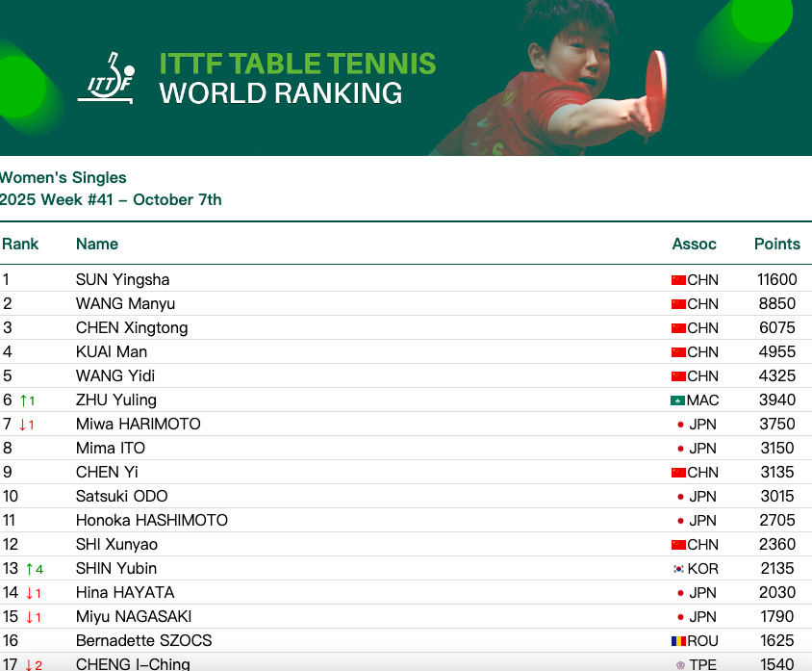Screen dimensions: 812x671
Task: Click the Women's Singles heading
Action: click(x=63, y=177)
